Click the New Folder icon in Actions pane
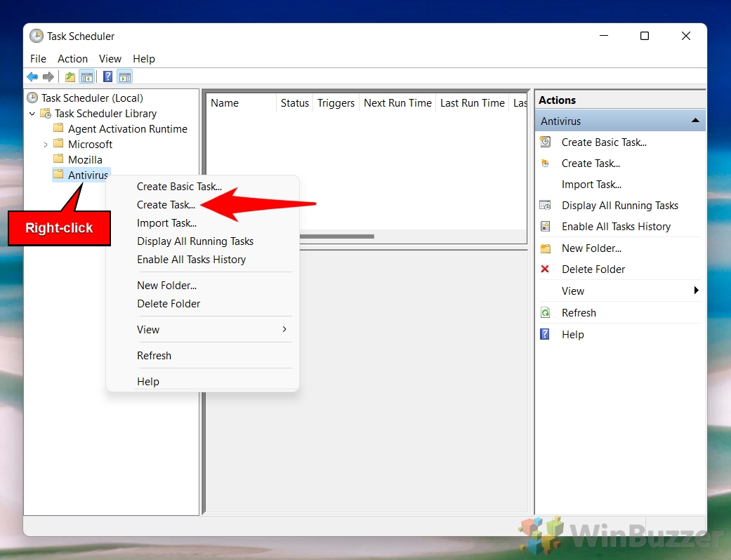Screen dimensions: 731x560 pos(545,248)
